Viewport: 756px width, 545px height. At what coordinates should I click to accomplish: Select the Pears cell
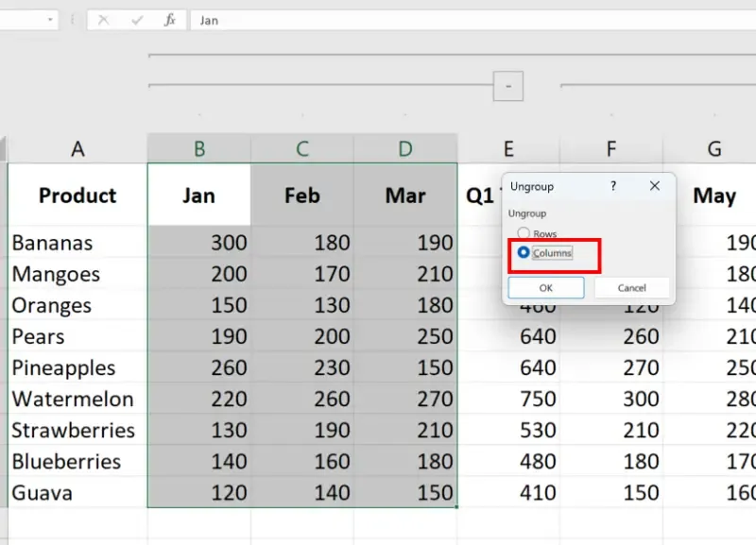point(77,336)
